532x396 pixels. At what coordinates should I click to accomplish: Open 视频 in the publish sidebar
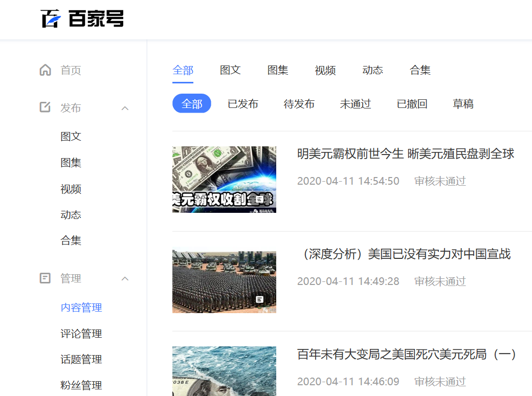pos(71,189)
